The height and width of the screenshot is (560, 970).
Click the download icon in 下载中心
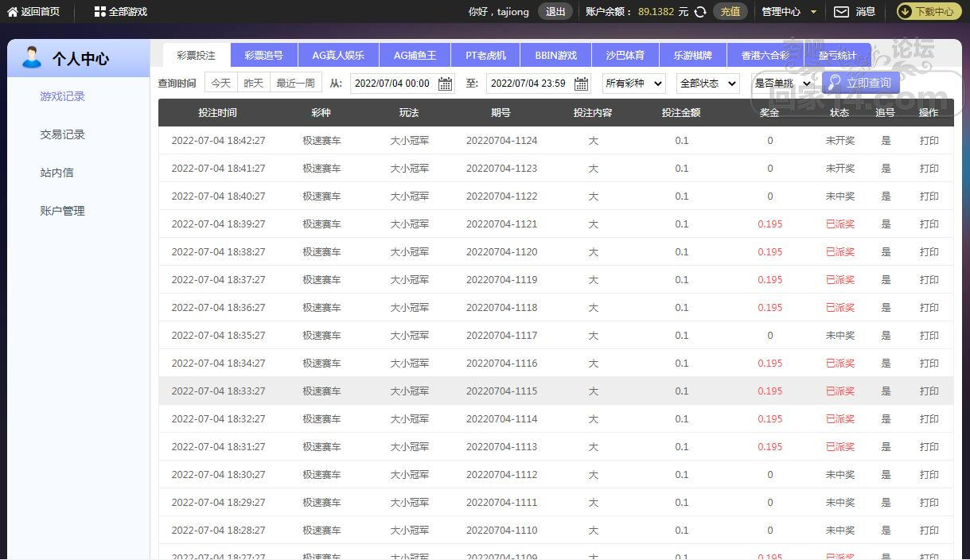point(906,12)
